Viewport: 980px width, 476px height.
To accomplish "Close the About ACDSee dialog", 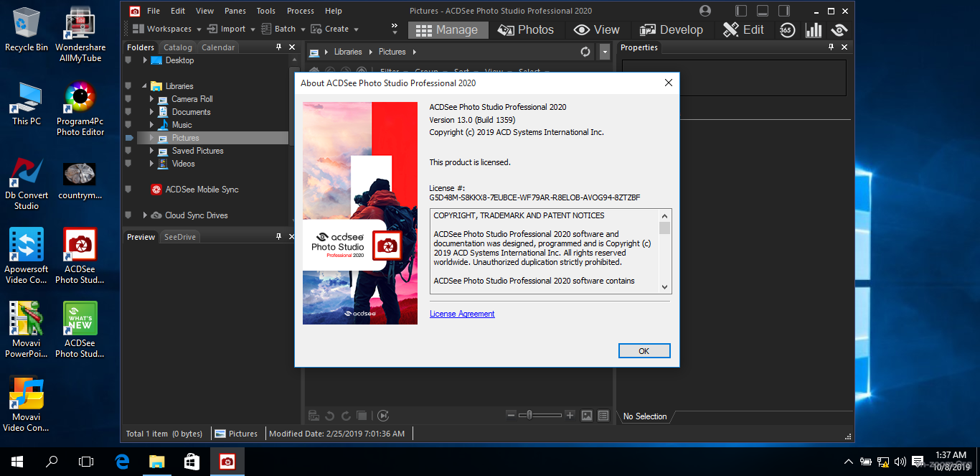I will tap(668, 83).
